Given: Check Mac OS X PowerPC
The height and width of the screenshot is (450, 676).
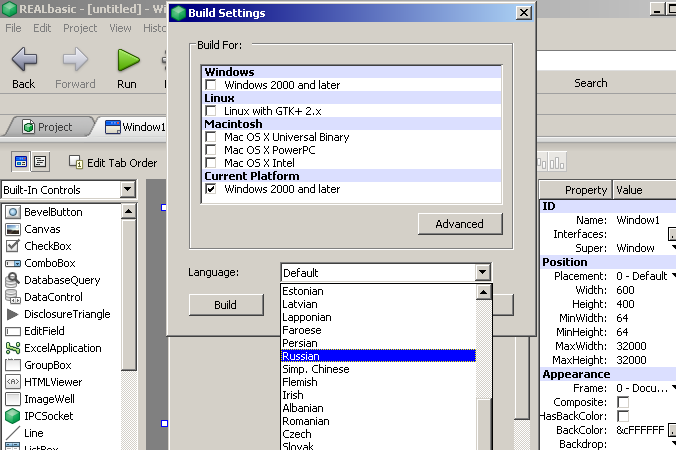Looking at the screenshot, I should 211,150.
